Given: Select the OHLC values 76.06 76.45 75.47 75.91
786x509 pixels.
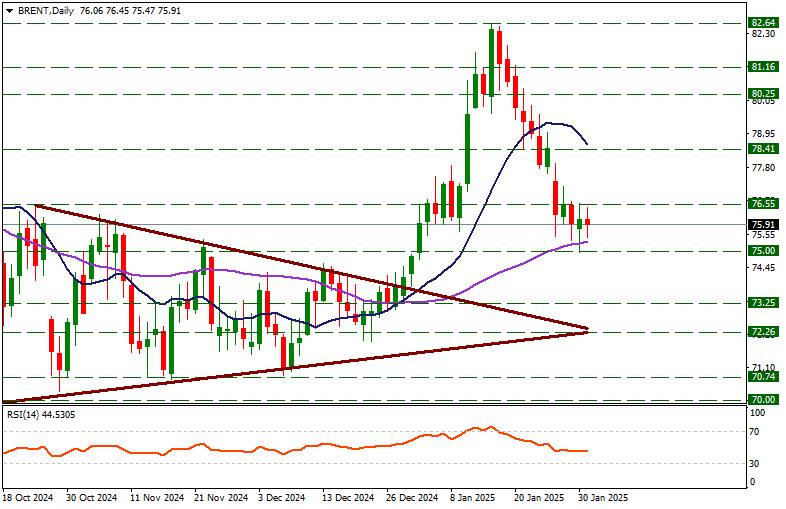Looking at the screenshot, I should click(x=130, y=11).
